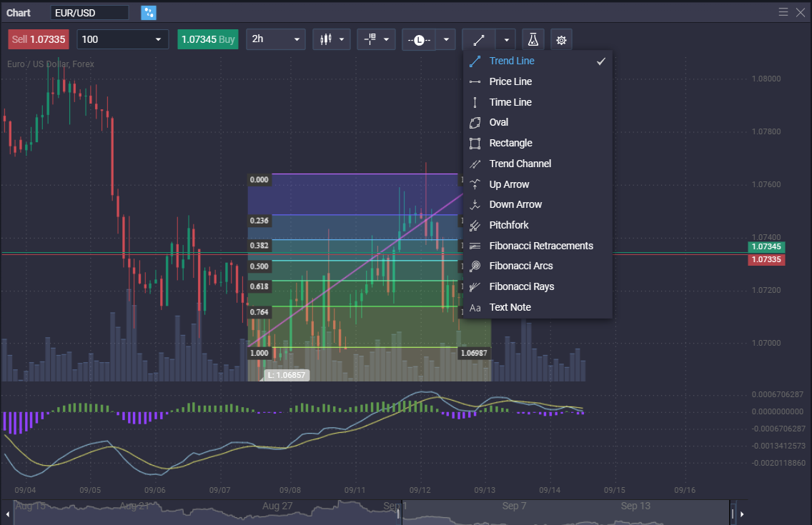
Task: Select Trend Line from drawing menu
Action: pos(538,61)
